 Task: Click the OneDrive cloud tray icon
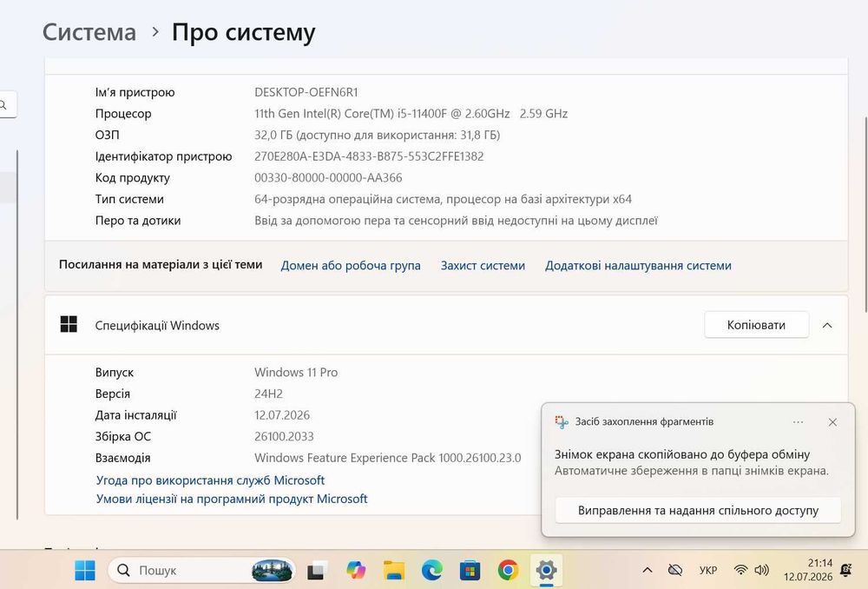[674, 570]
